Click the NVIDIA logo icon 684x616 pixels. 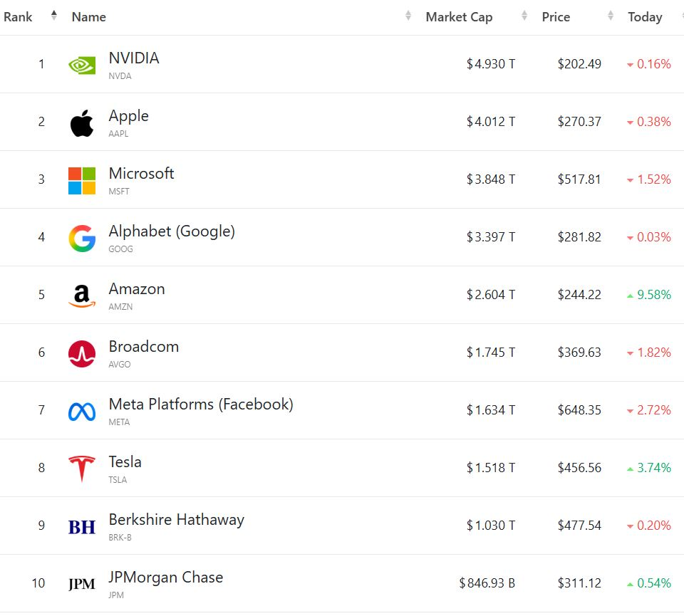tap(82, 66)
